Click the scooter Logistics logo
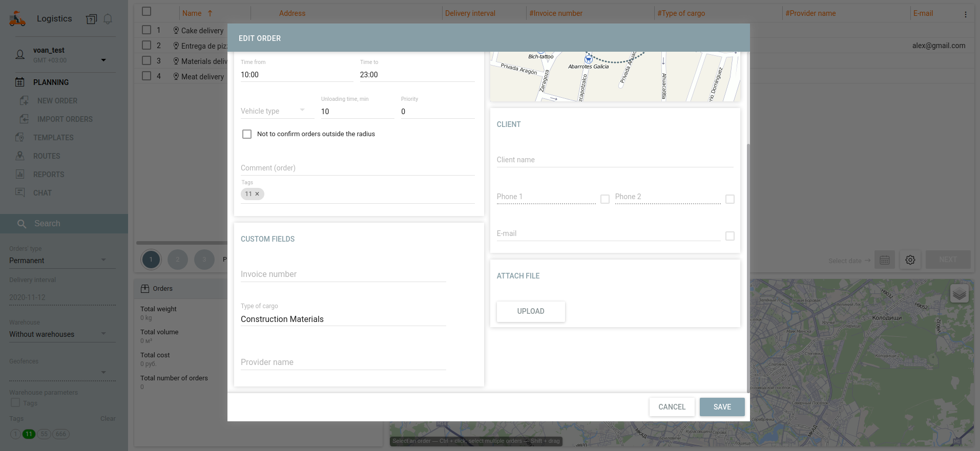The image size is (980, 451). pyautogui.click(x=17, y=19)
